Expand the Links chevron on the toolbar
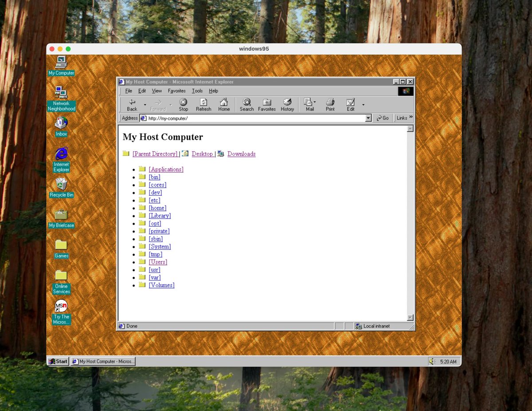The height and width of the screenshot is (411, 532). (410, 118)
